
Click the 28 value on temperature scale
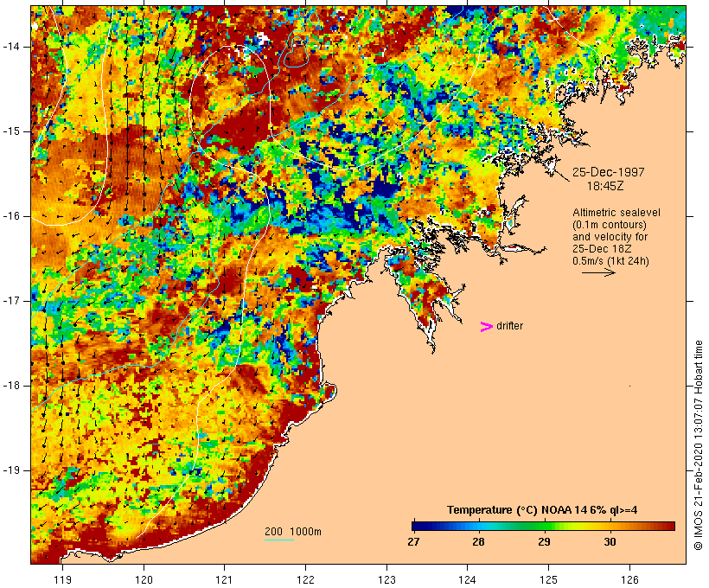478,541
